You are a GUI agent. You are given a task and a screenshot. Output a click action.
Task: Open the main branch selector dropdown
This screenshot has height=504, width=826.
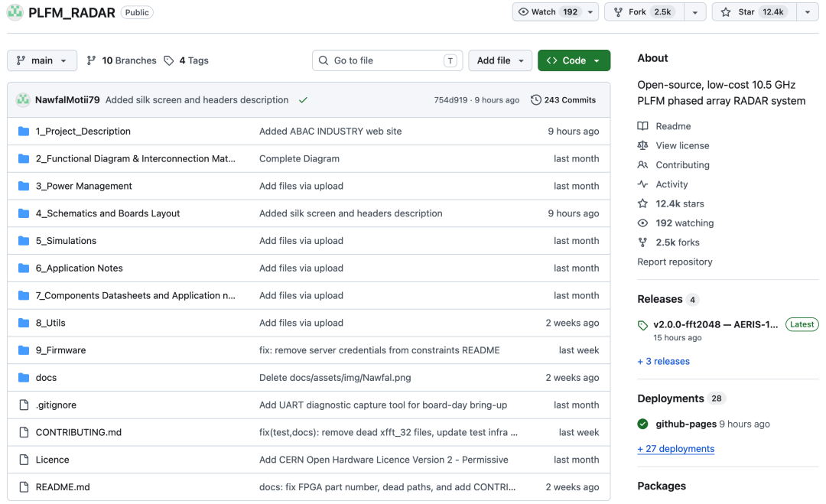42,60
